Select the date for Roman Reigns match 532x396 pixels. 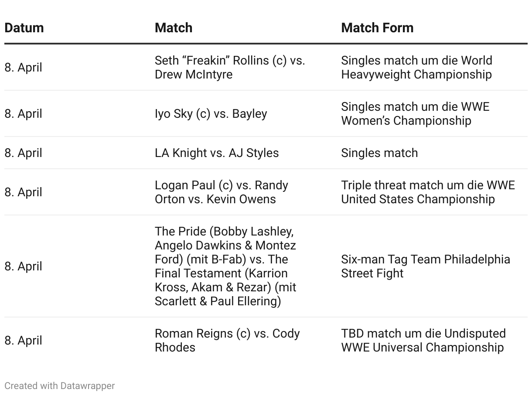point(24,340)
